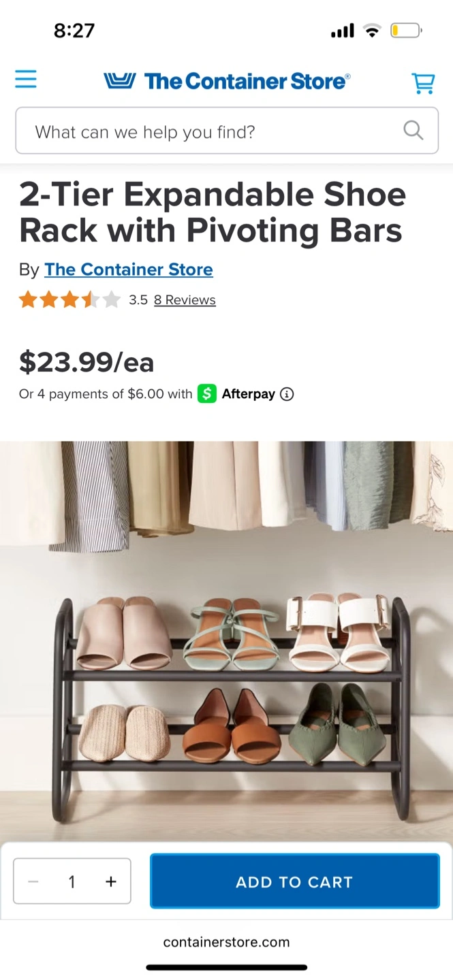Open the hamburger navigation menu
This screenshot has width=453, height=980.
26,80
